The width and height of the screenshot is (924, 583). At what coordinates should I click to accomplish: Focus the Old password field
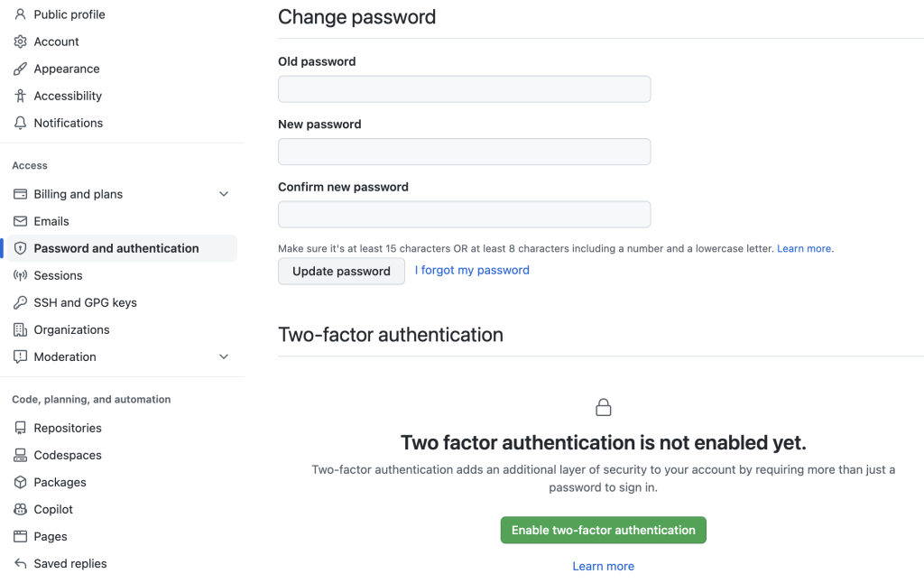coord(464,89)
